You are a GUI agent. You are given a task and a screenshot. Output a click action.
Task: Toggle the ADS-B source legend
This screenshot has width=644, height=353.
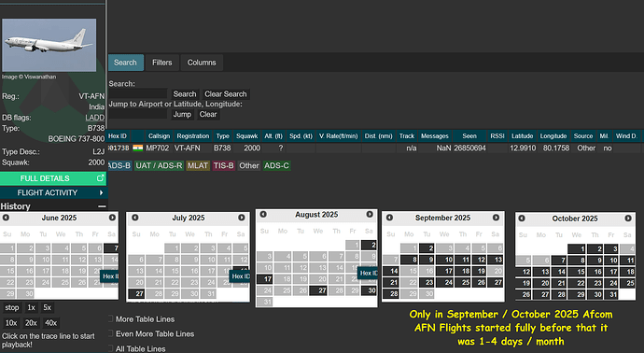pos(119,165)
